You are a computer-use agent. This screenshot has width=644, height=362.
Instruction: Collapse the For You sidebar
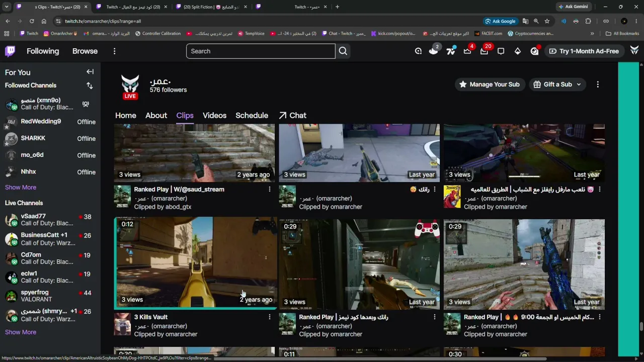coord(90,72)
